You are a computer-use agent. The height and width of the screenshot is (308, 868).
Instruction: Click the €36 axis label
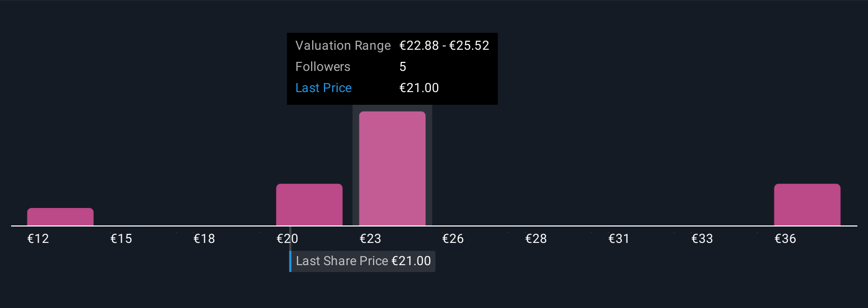[x=785, y=239]
